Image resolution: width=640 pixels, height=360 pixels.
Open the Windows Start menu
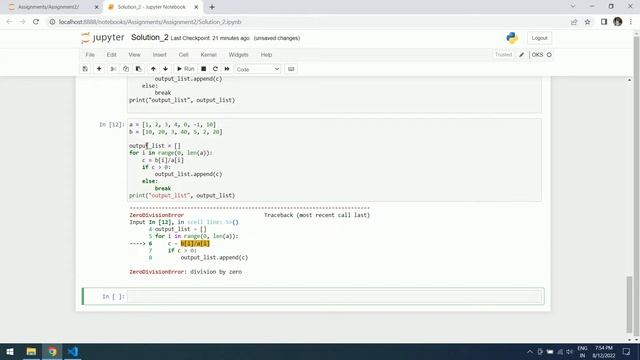click(x=10, y=351)
